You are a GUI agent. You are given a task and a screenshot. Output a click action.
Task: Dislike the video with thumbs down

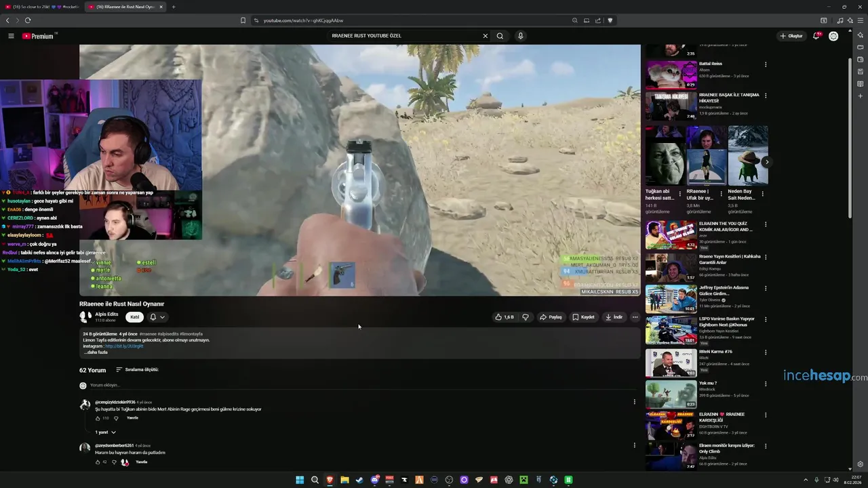click(x=525, y=317)
